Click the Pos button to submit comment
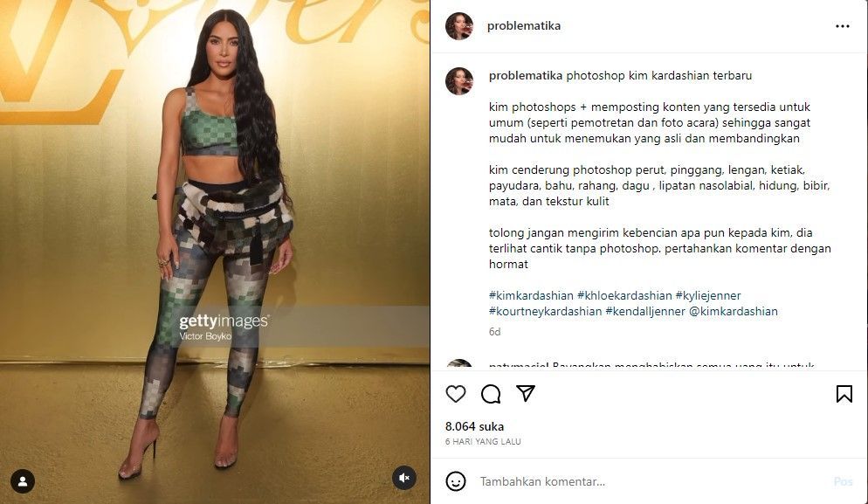 843,481
